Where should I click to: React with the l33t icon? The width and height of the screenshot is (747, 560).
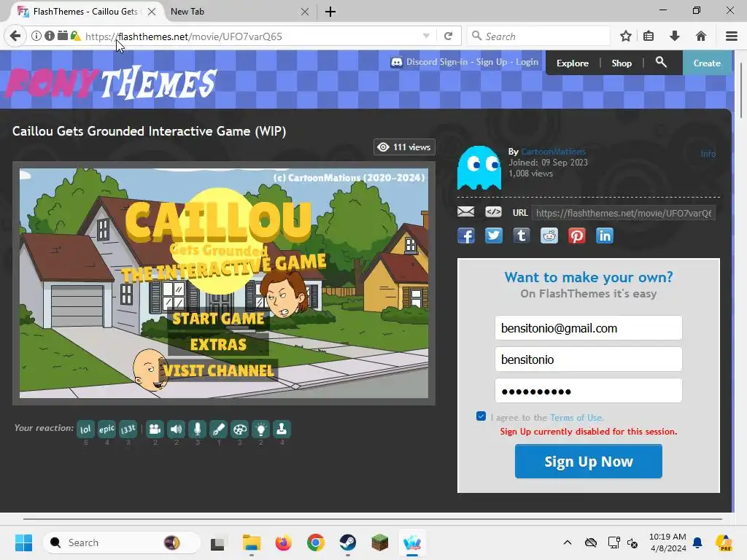click(128, 429)
